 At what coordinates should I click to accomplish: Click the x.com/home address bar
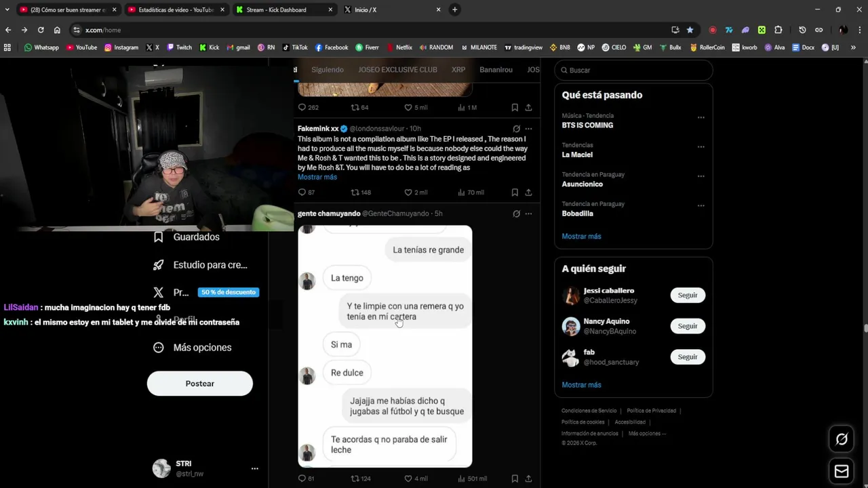tap(370, 30)
